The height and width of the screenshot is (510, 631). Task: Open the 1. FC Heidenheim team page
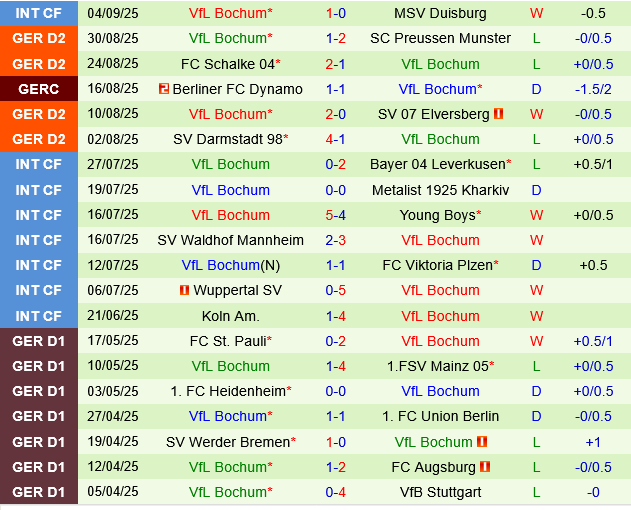229,391
